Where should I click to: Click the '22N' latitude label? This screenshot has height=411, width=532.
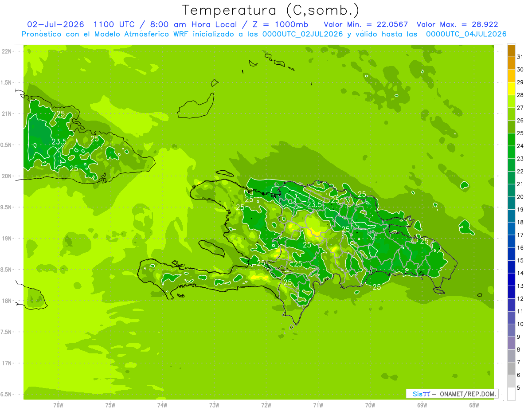(x=7, y=51)
